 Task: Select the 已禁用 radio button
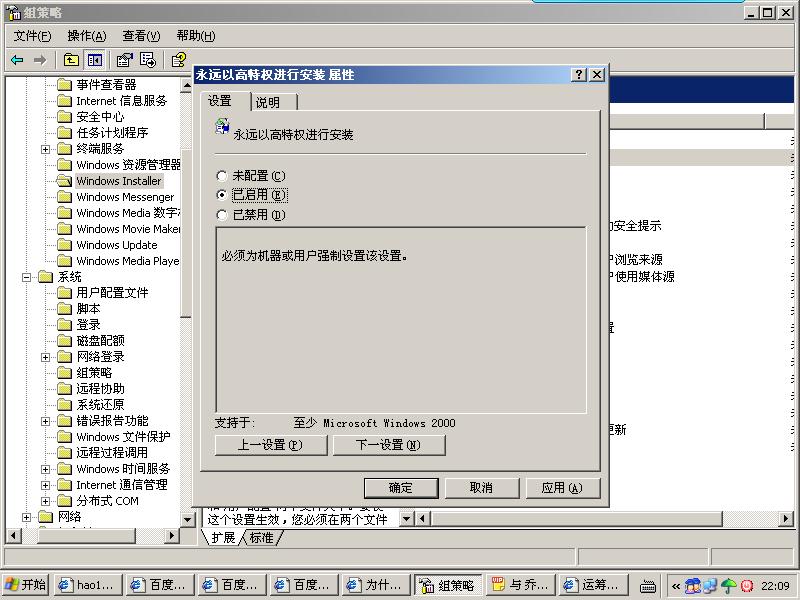[x=221, y=215]
